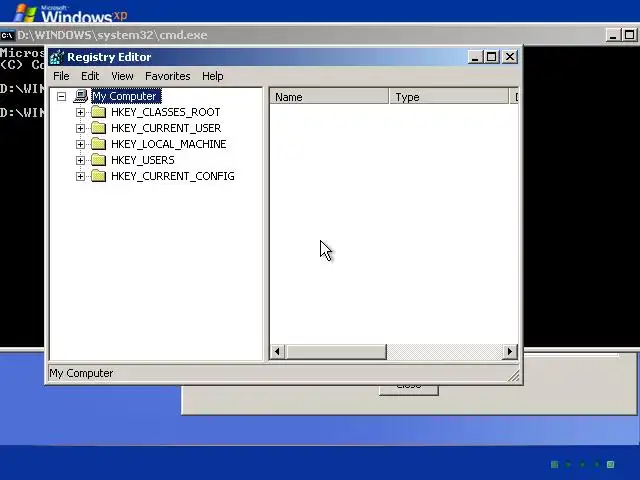The width and height of the screenshot is (640, 480).
Task: Open the Edit menu in Registry Editor
Action: pos(90,76)
